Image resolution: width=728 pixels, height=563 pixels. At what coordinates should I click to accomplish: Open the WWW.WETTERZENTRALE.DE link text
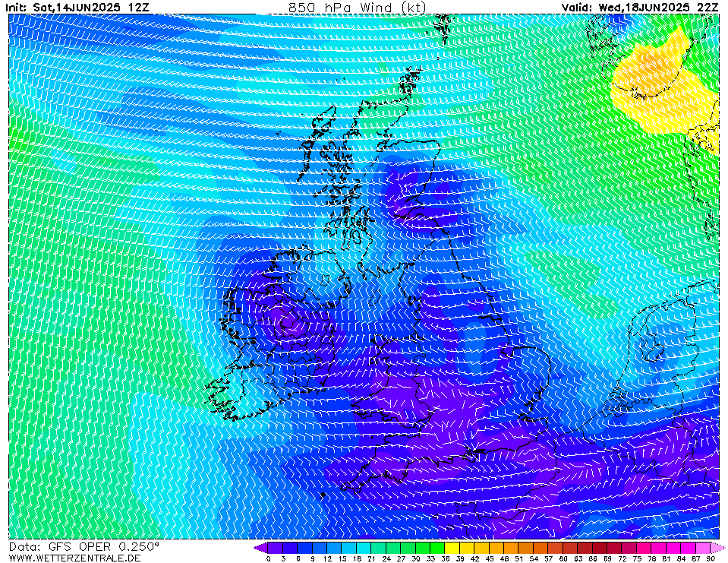74,558
